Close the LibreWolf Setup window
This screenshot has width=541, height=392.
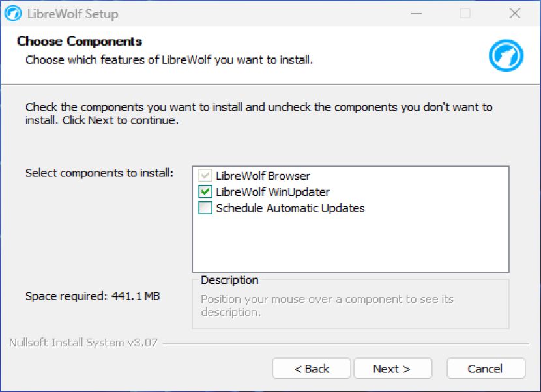pyautogui.click(x=515, y=14)
